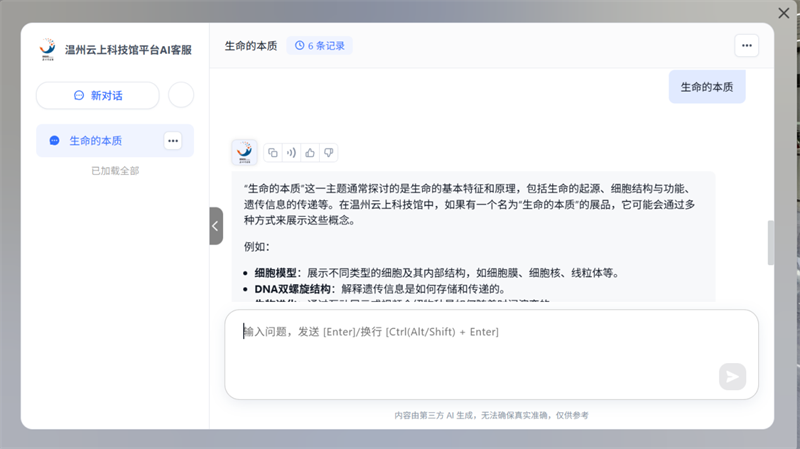
Task: Click the AI assistant avatar above the reply
Action: pos(244,153)
